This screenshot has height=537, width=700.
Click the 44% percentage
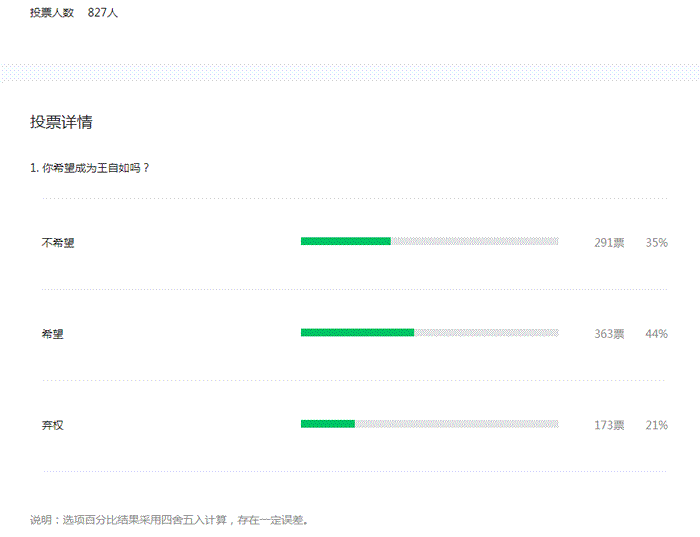pyautogui.click(x=656, y=334)
